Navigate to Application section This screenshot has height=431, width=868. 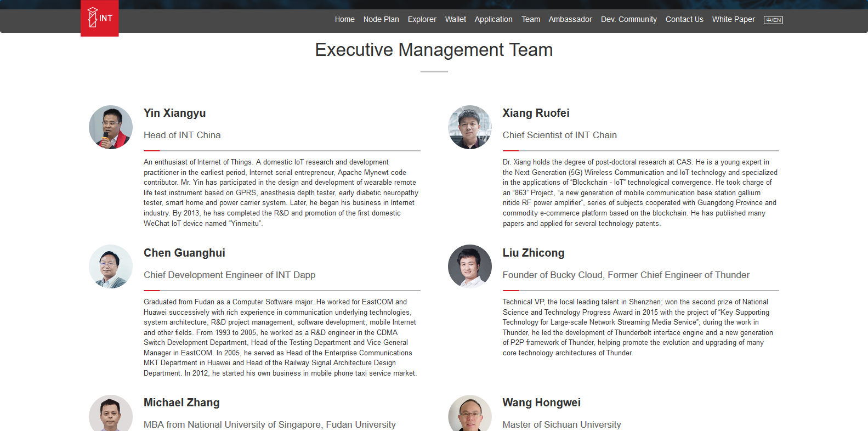coord(493,19)
